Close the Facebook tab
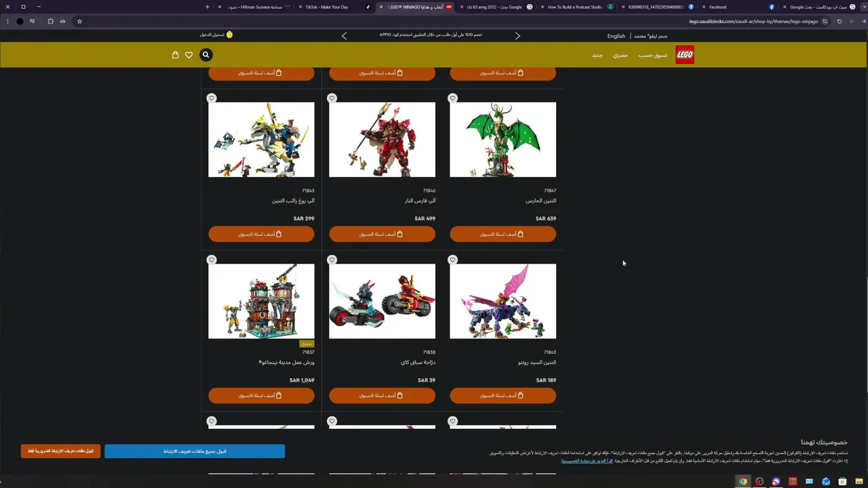The height and width of the screenshot is (488, 868). tap(703, 7)
